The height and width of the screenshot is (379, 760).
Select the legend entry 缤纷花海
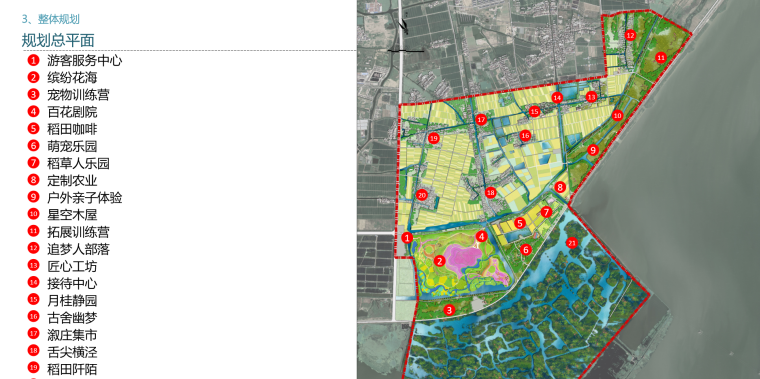[72, 78]
